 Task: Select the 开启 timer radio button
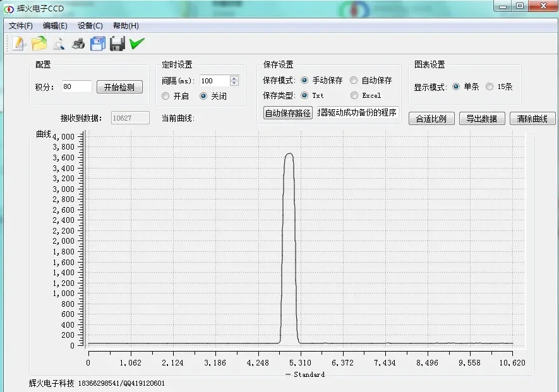(x=165, y=96)
